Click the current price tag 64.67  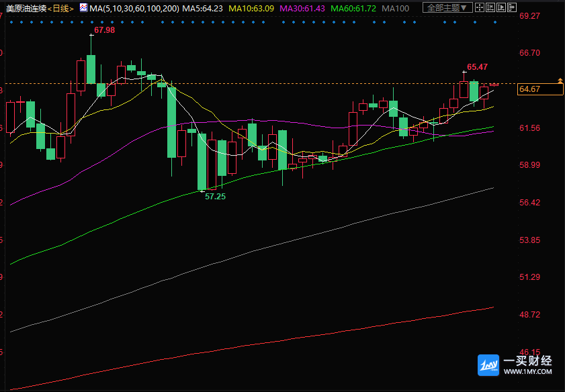(x=540, y=89)
